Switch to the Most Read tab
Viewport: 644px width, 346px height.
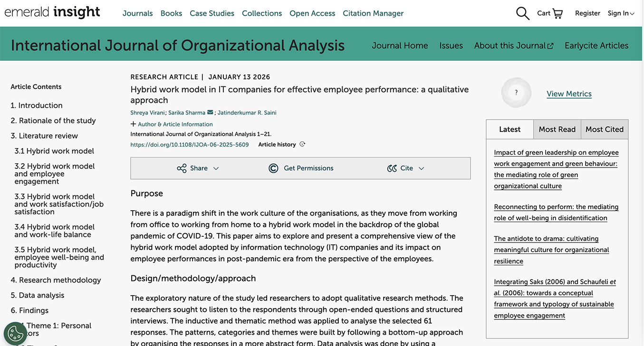(557, 129)
